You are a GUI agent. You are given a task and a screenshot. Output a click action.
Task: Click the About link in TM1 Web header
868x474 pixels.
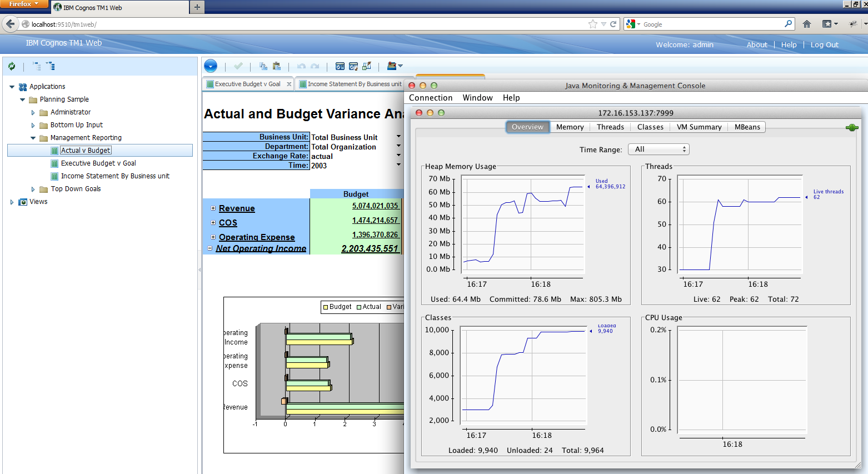pos(757,45)
